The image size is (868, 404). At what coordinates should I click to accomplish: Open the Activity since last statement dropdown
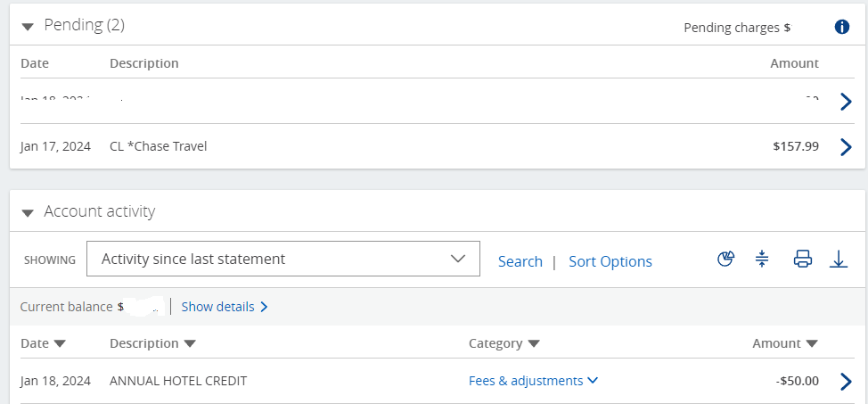(x=283, y=260)
